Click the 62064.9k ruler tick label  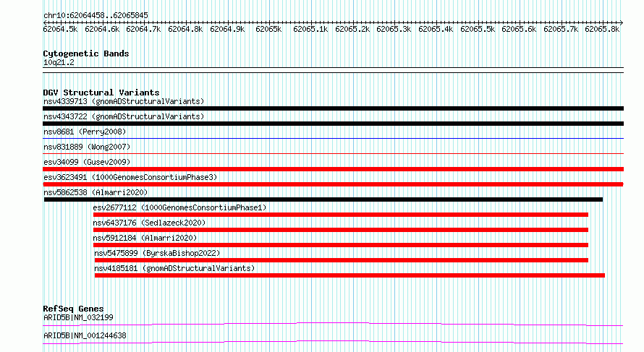pyautogui.click(x=227, y=29)
